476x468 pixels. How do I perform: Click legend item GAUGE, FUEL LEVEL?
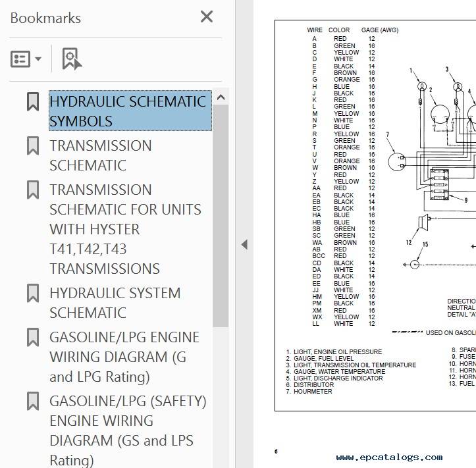[x=320, y=359]
